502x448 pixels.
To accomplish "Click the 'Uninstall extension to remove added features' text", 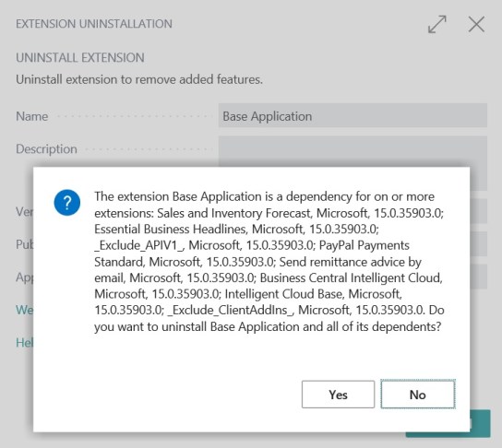I will point(139,79).
